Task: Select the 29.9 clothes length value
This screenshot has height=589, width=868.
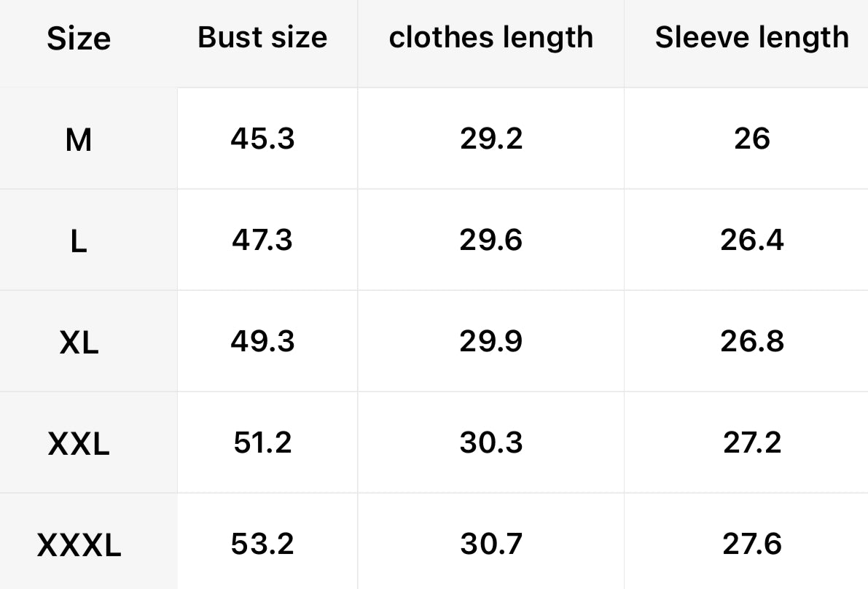Action: (x=491, y=341)
